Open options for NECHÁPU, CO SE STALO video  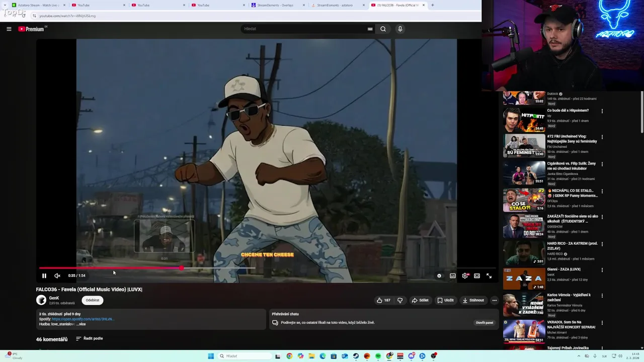point(602,191)
